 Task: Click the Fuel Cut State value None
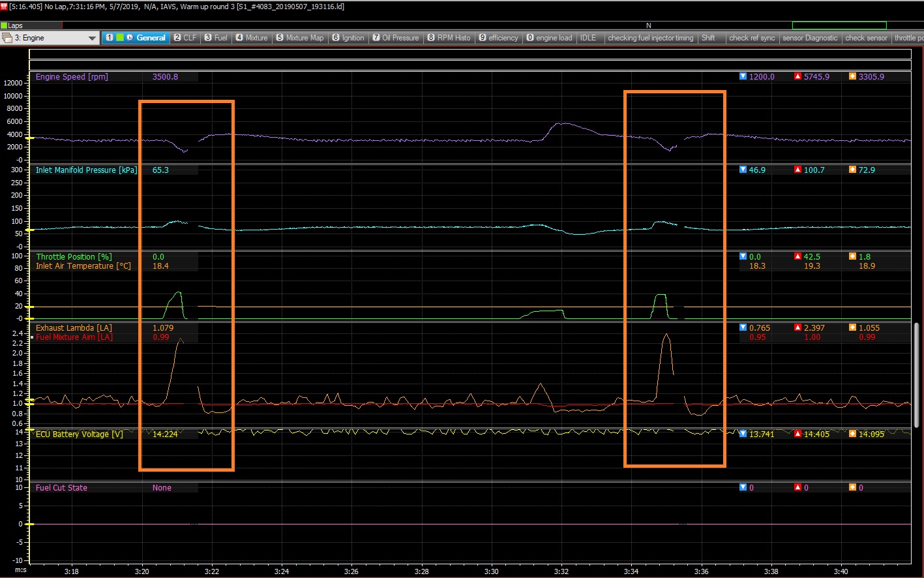pyautogui.click(x=162, y=487)
